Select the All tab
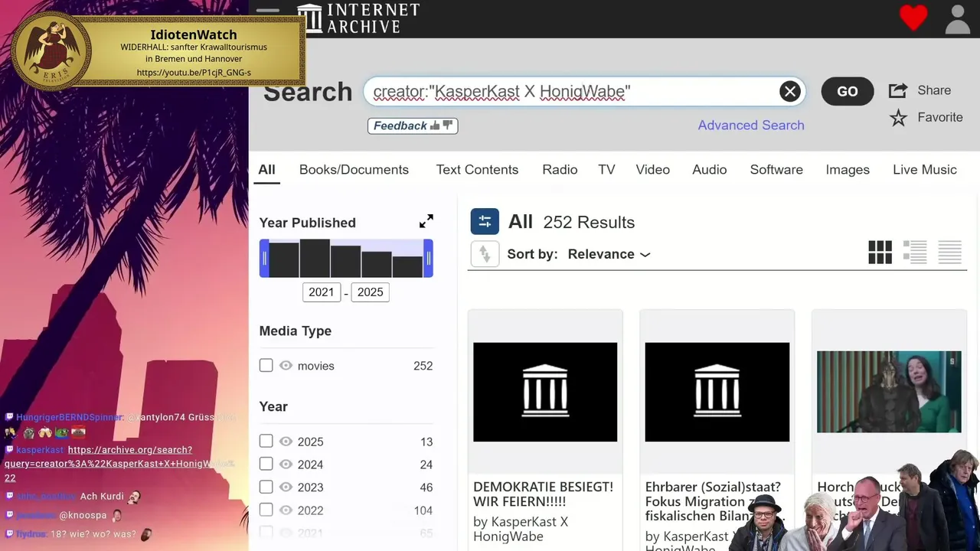 [266, 170]
